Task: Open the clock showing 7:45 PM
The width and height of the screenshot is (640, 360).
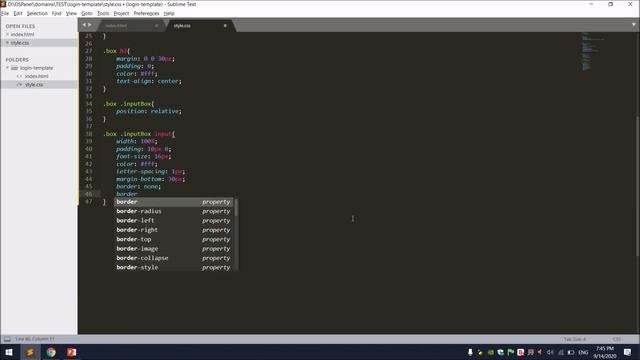Action: pyautogui.click(x=604, y=352)
